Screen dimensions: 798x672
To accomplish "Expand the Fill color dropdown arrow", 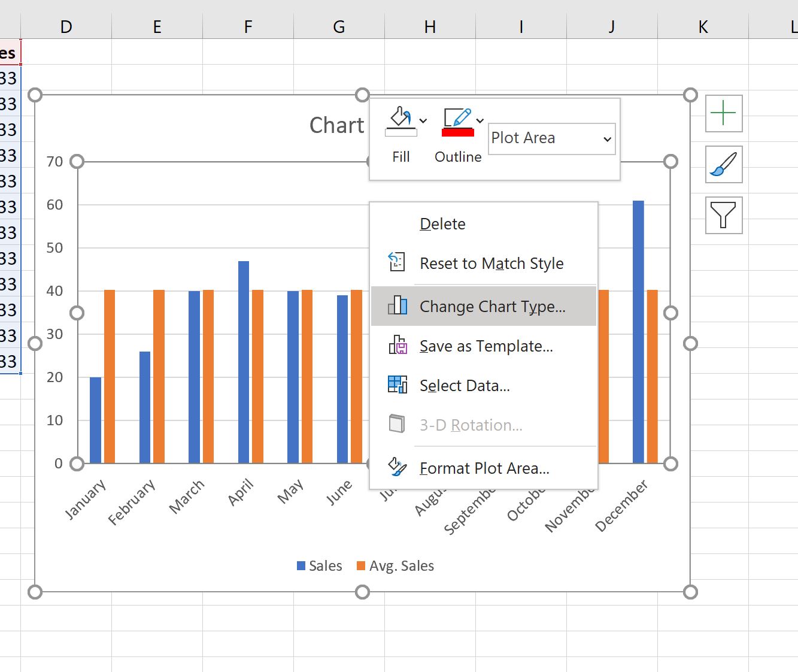I will (x=423, y=121).
